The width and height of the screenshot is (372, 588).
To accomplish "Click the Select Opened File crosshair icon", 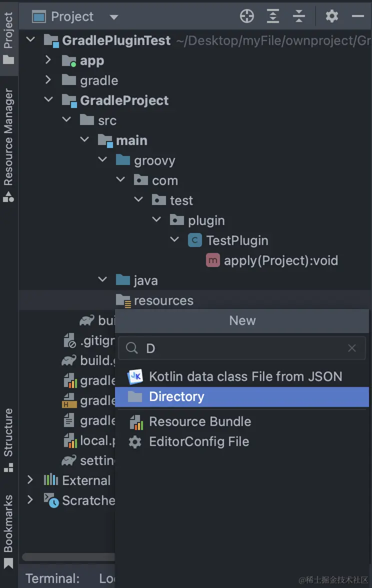I will click(247, 16).
